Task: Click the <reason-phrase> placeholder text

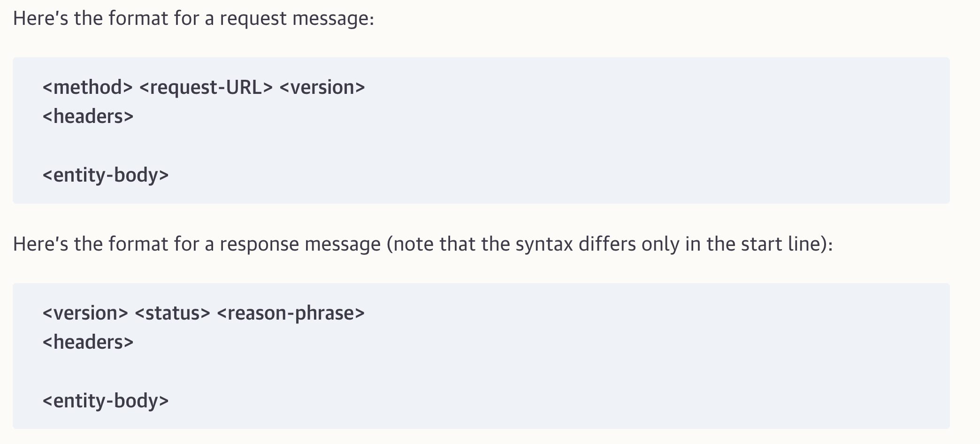Action: (x=291, y=313)
